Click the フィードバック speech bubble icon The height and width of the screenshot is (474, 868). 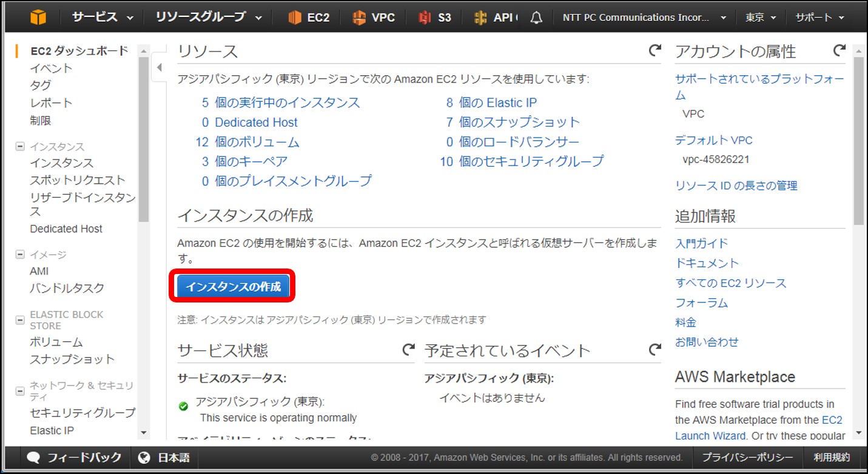pos(34,458)
